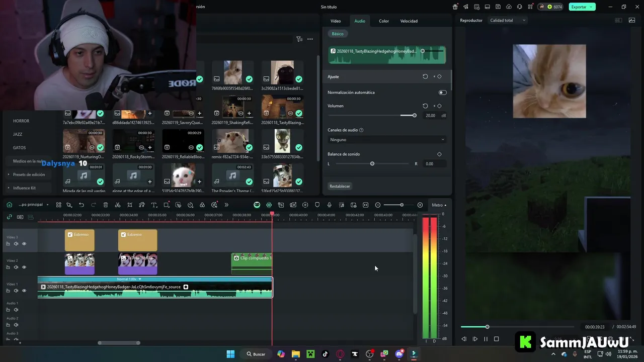Lock the Vídeo 2 track
The width and height of the screenshot is (644, 362).
click(x=8, y=267)
